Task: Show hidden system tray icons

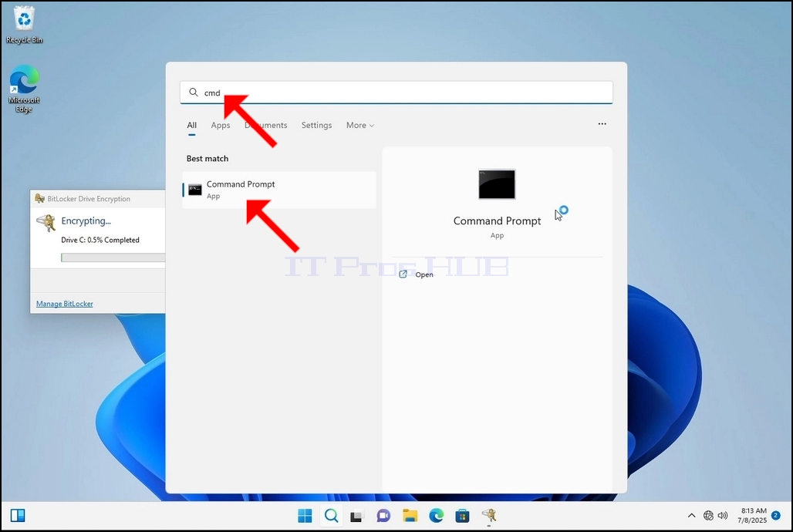Action: (x=691, y=515)
